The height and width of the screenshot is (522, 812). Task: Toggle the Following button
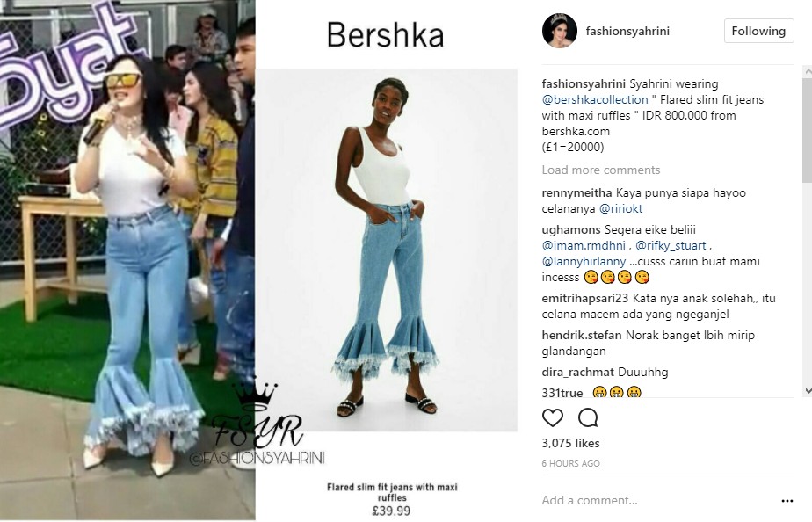click(758, 31)
